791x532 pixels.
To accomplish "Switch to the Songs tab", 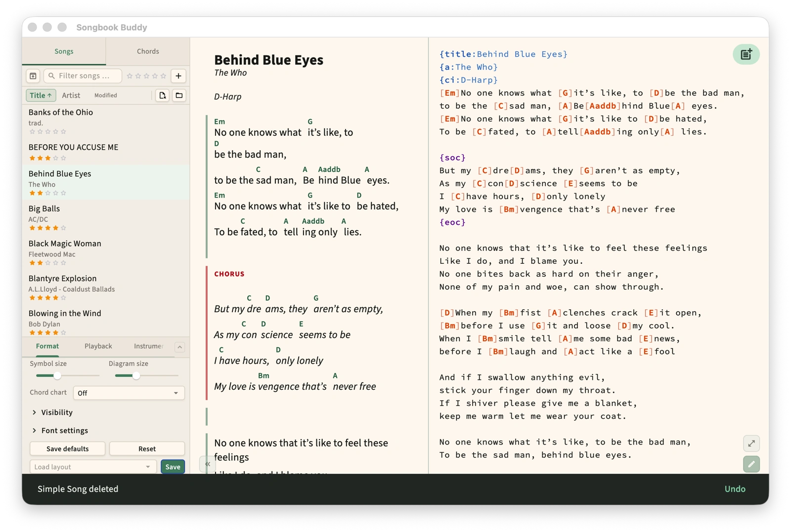I will coord(64,51).
